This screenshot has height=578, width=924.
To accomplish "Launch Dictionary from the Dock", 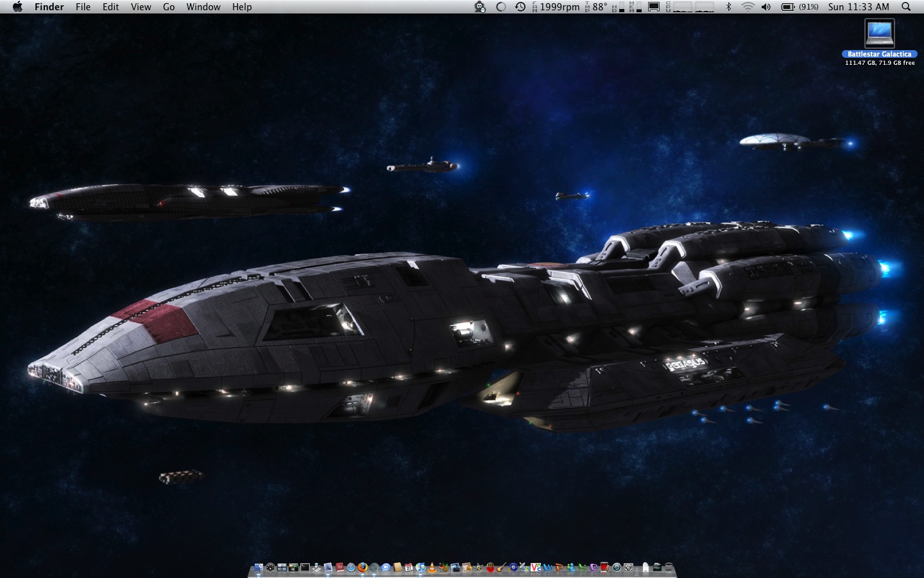I will point(339,567).
